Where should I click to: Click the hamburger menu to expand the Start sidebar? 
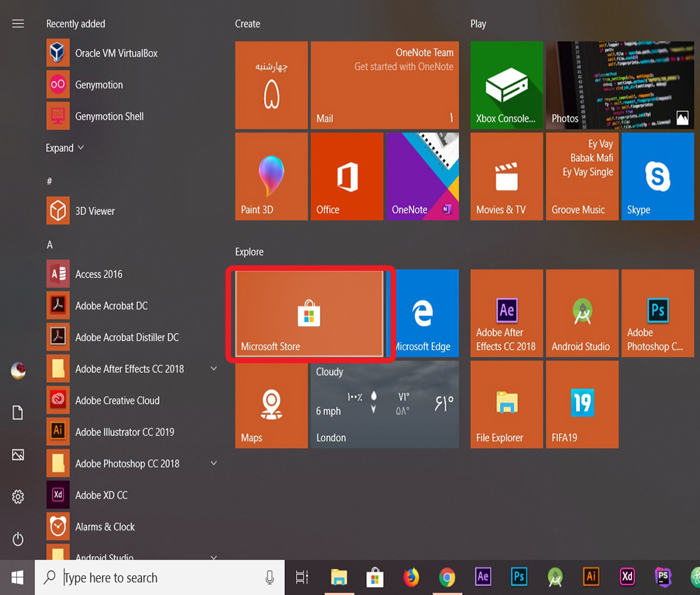click(x=18, y=24)
